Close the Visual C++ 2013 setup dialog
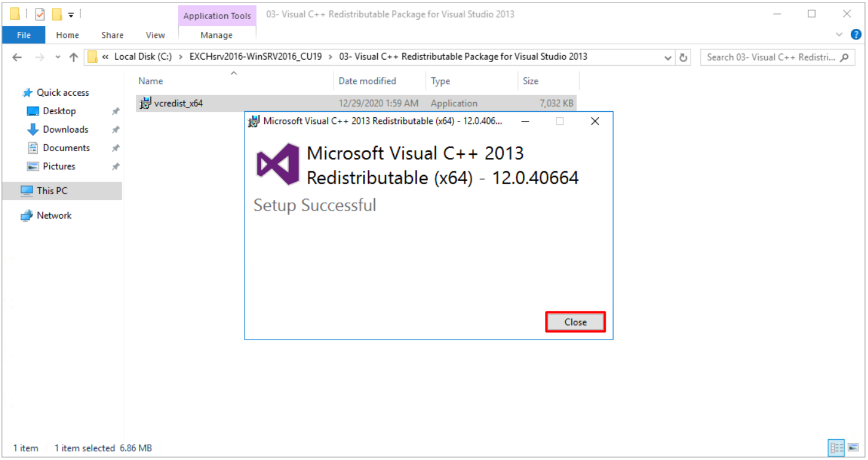The width and height of the screenshot is (868, 460). (x=575, y=322)
